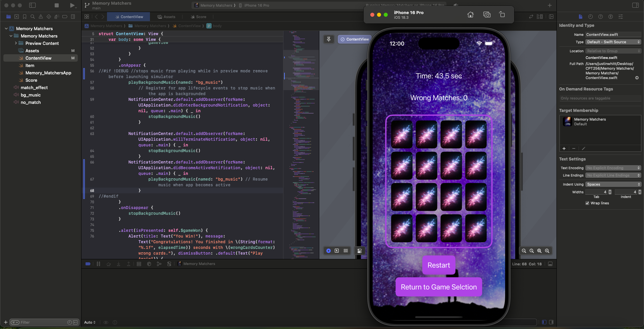
Task: Click the Stop button in Xcode toolbar
Action: coord(57,5)
